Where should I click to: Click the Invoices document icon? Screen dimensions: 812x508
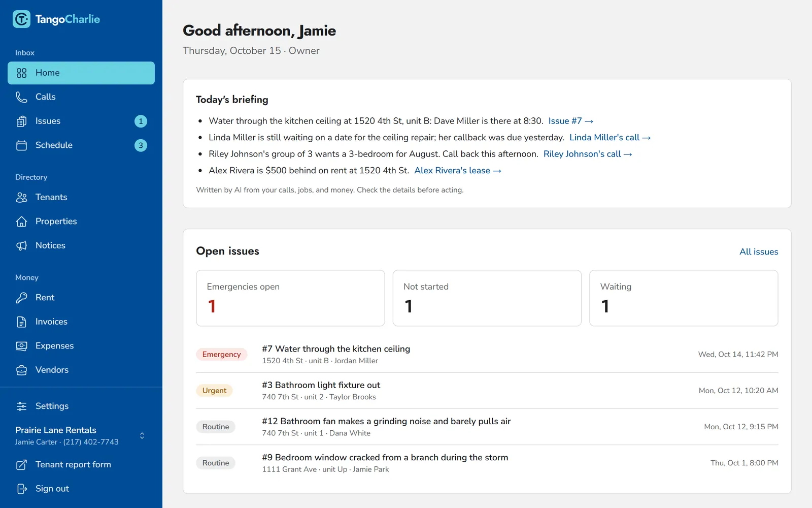pyautogui.click(x=21, y=322)
